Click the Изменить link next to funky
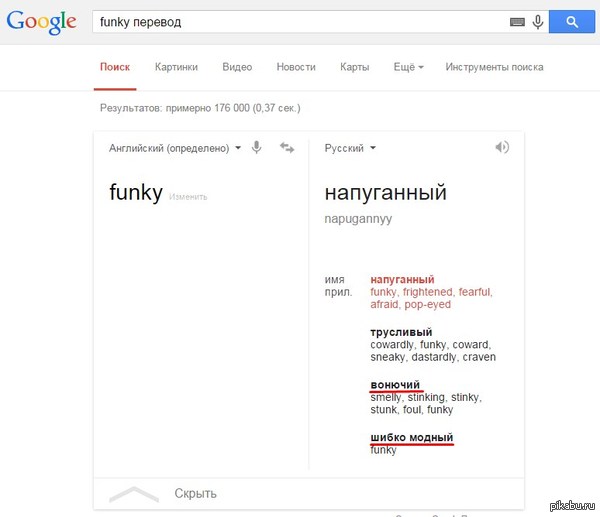Screen dimensions: 600x517 (188, 196)
